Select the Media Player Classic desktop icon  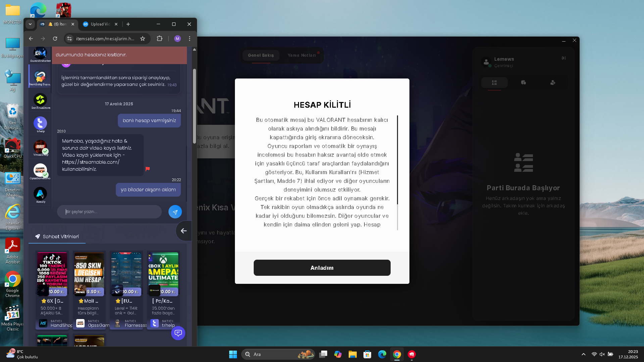(x=12, y=318)
